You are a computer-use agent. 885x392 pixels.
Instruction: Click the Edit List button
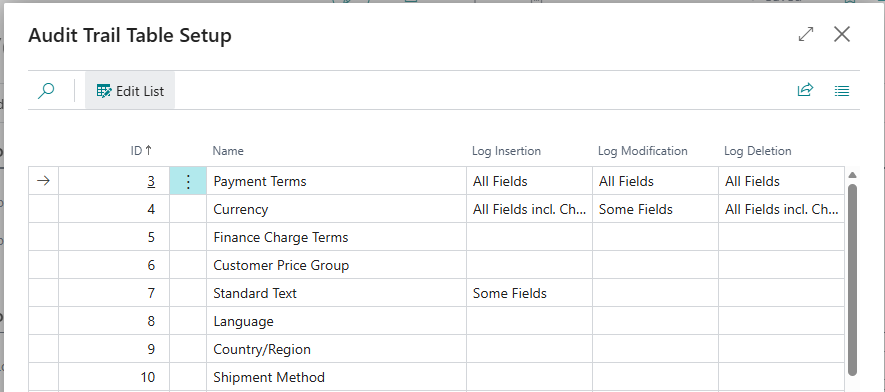tap(130, 90)
